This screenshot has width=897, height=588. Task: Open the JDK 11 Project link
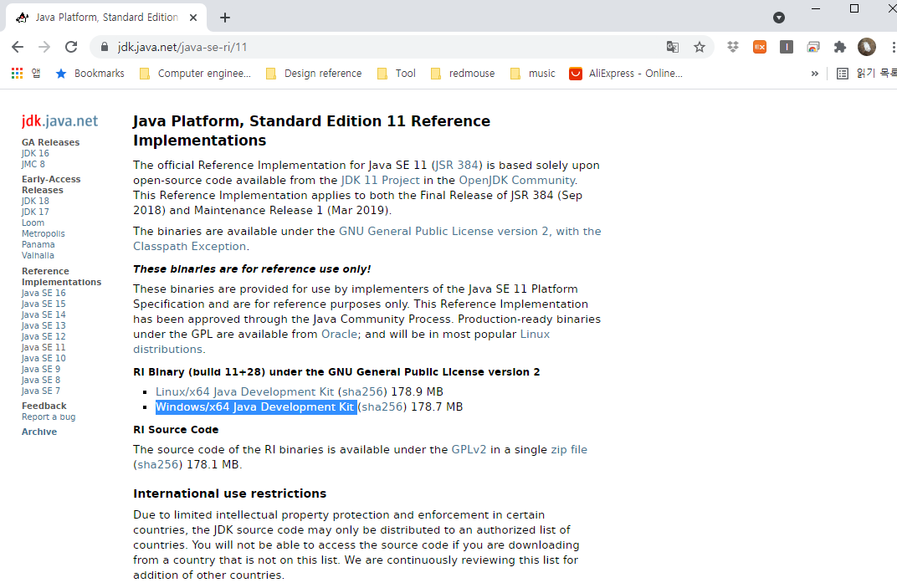tap(381, 180)
